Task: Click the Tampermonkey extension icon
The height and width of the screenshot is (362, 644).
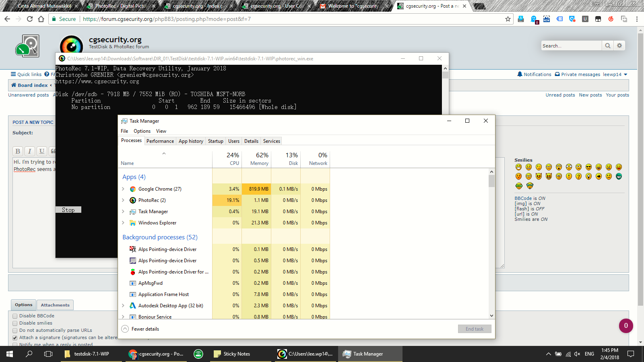Action: [x=598, y=19]
